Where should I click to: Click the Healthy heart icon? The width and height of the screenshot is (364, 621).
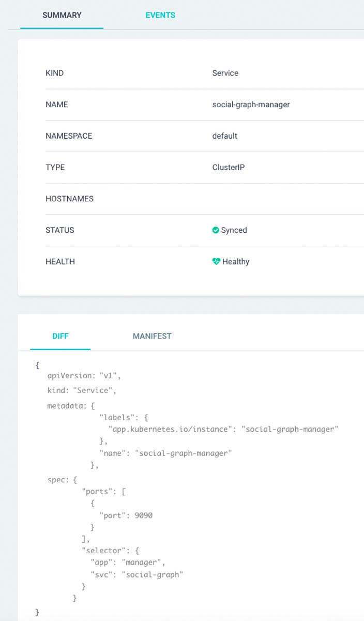216,262
